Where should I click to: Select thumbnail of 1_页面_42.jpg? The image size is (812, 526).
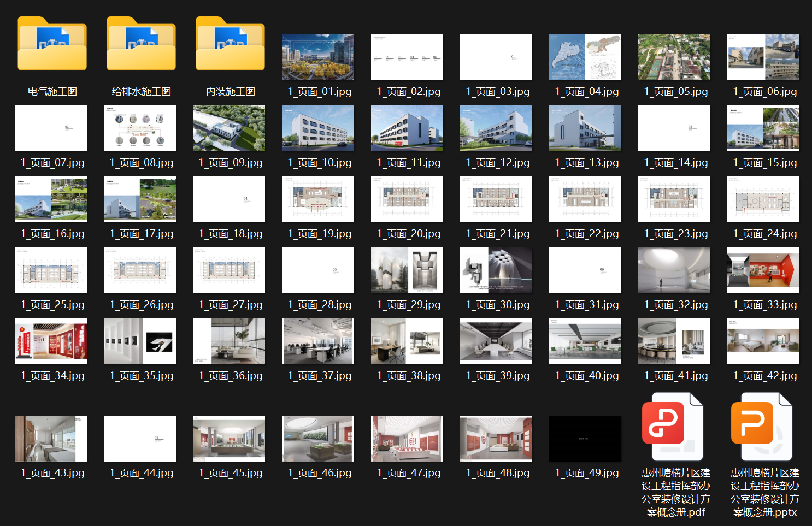[x=763, y=341]
